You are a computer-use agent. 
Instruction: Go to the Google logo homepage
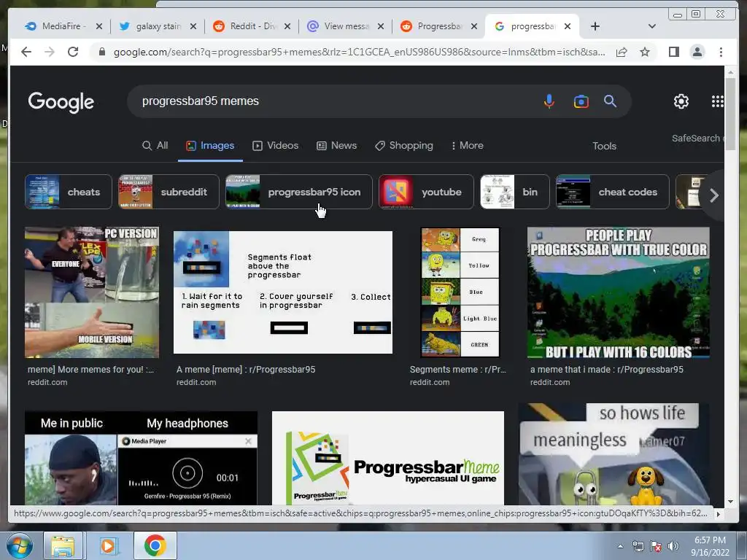pos(61,102)
